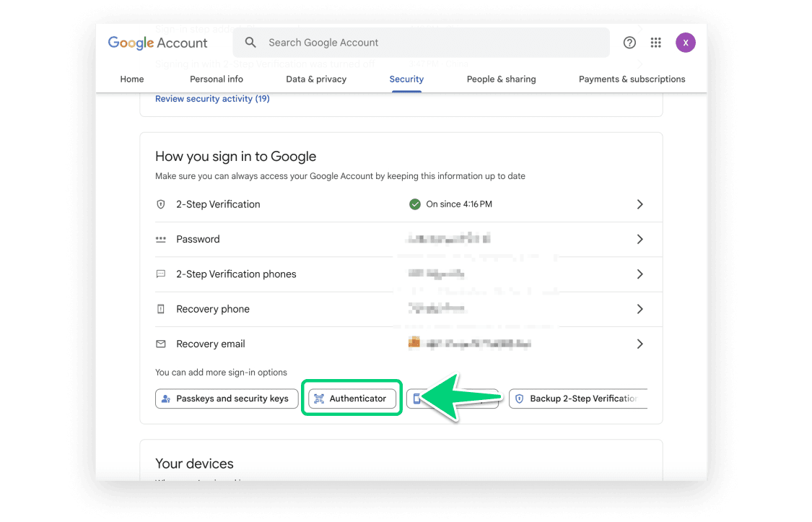Screen dimensions: 812x522
Task: Click the Authenticator button
Action: click(x=352, y=399)
